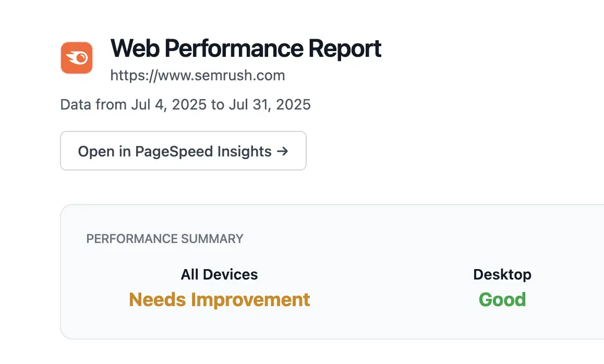Screen dimensions: 604x364
Task: Select the orange speedometer app icon
Action: (x=76, y=57)
